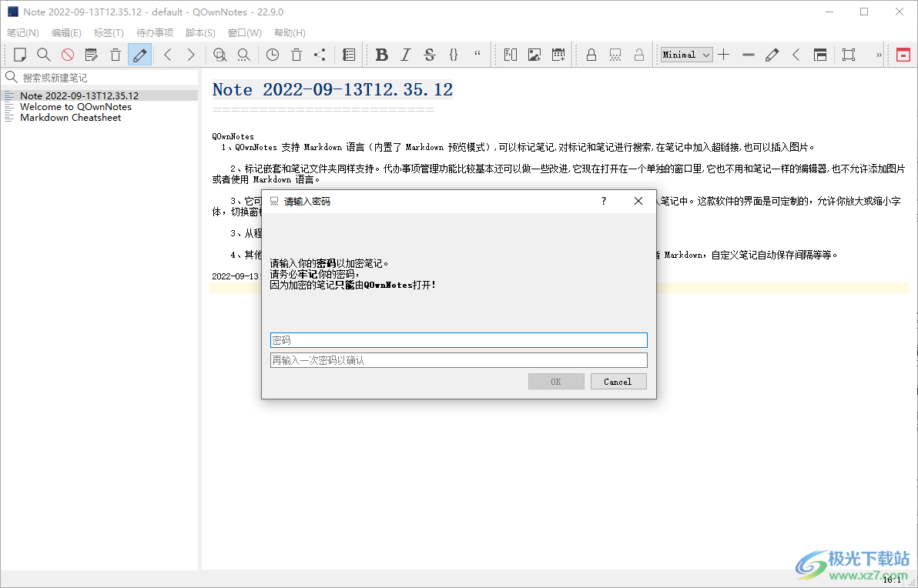Open the 笔记(N) menu
This screenshot has height=588, width=918.
click(23, 33)
